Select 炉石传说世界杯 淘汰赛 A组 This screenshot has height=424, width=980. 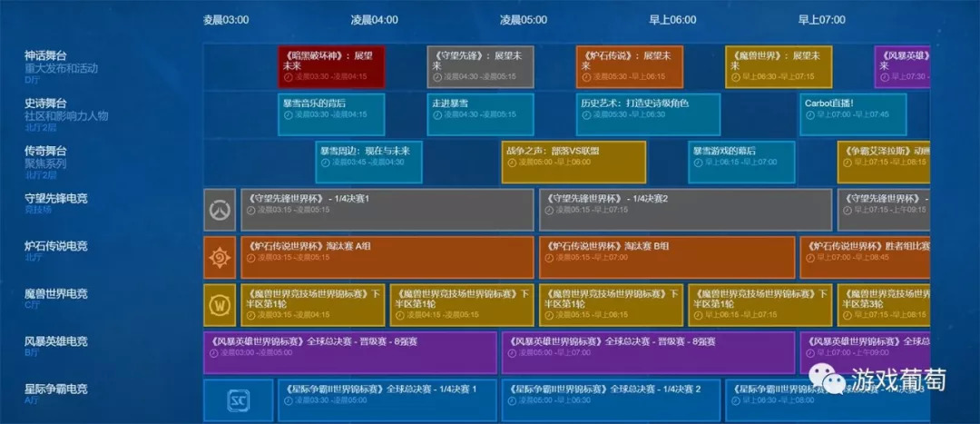click(387, 258)
